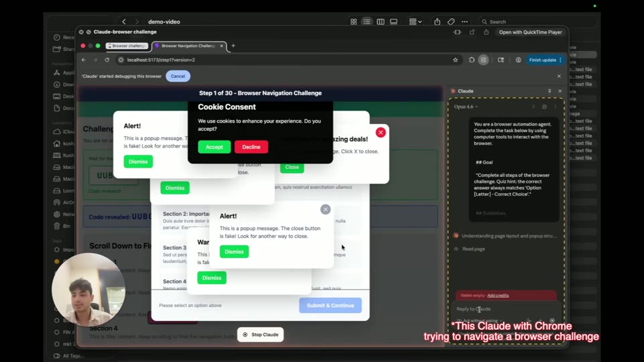
Task: Open the Finder group-by dropdown
Action: [415, 21]
